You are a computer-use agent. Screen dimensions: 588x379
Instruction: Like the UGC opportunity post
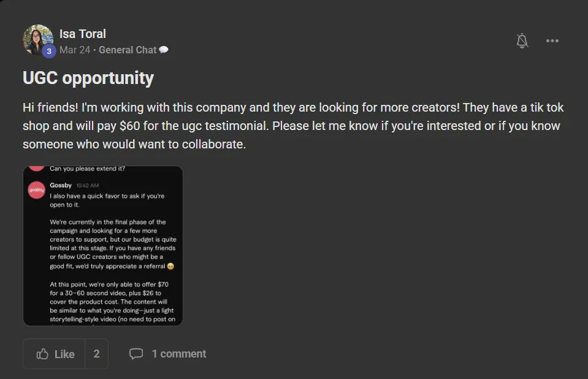pos(54,354)
